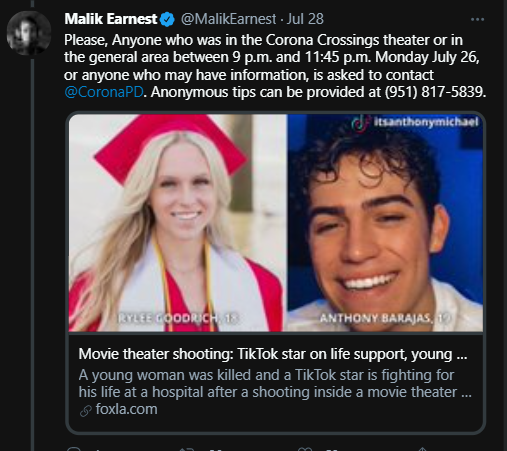The height and width of the screenshot is (451, 507).
Task: Open the @MalikEarnest handle
Action: click(228, 19)
